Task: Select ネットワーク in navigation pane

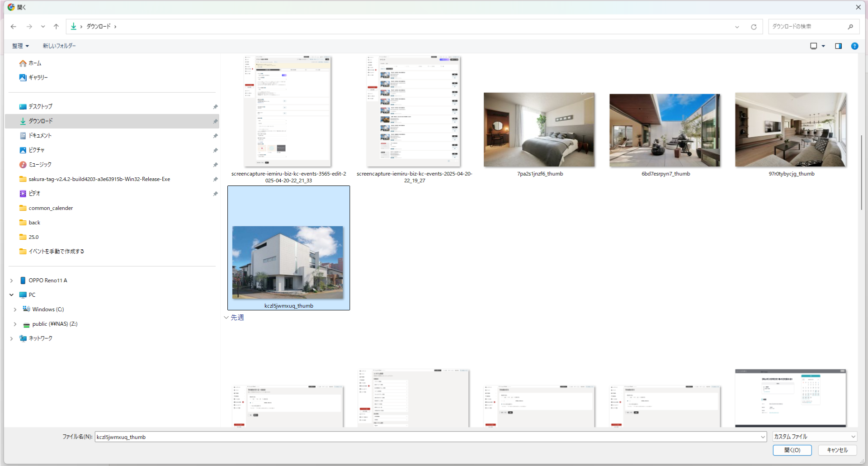Action: tap(36, 338)
